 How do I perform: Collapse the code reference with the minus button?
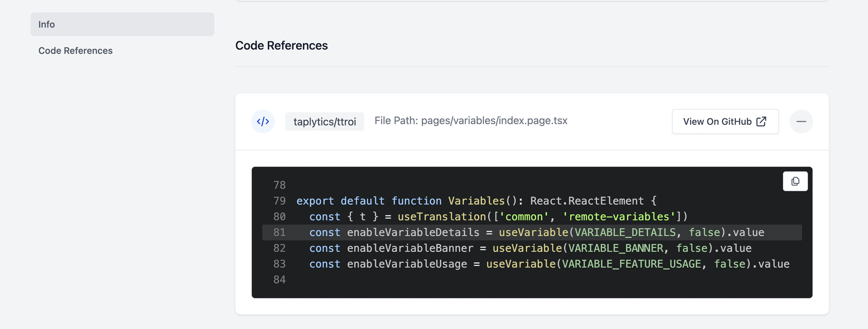(x=801, y=121)
